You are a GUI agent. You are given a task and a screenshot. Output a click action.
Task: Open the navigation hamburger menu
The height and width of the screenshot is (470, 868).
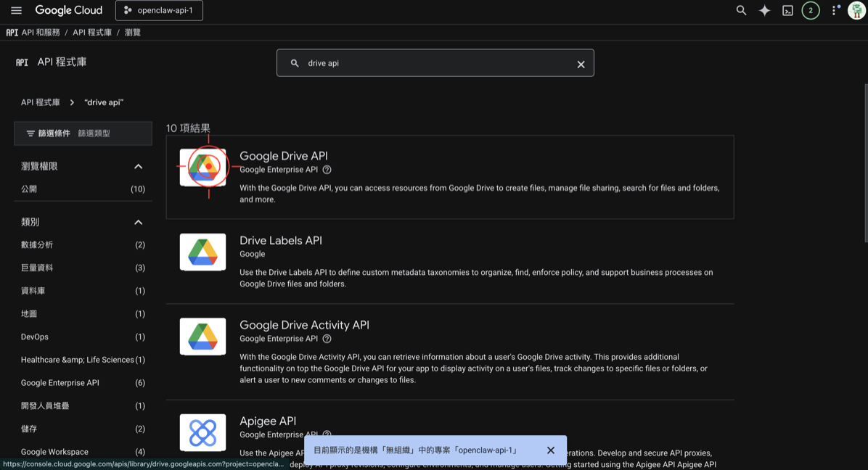(x=16, y=10)
